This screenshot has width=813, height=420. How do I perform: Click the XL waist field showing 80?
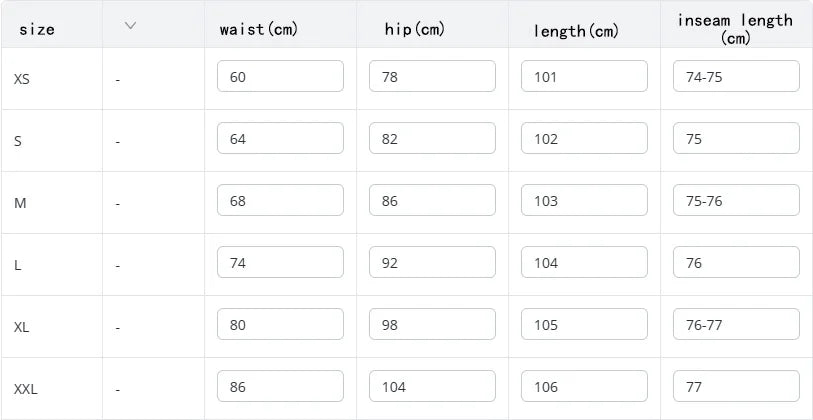point(280,325)
